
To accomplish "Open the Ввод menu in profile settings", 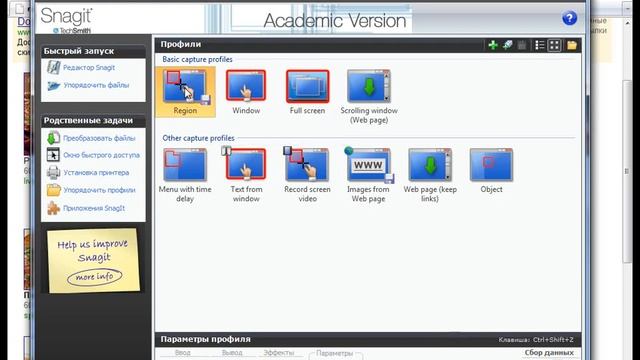I will (x=182, y=353).
